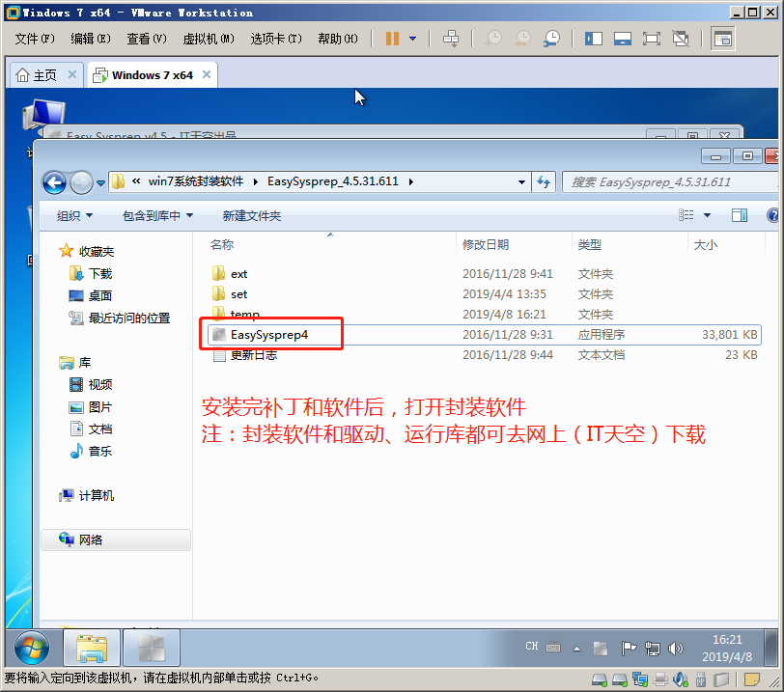The height and width of the screenshot is (692, 784).
Task: Open the volume speaker tray icon
Action: coord(676,649)
